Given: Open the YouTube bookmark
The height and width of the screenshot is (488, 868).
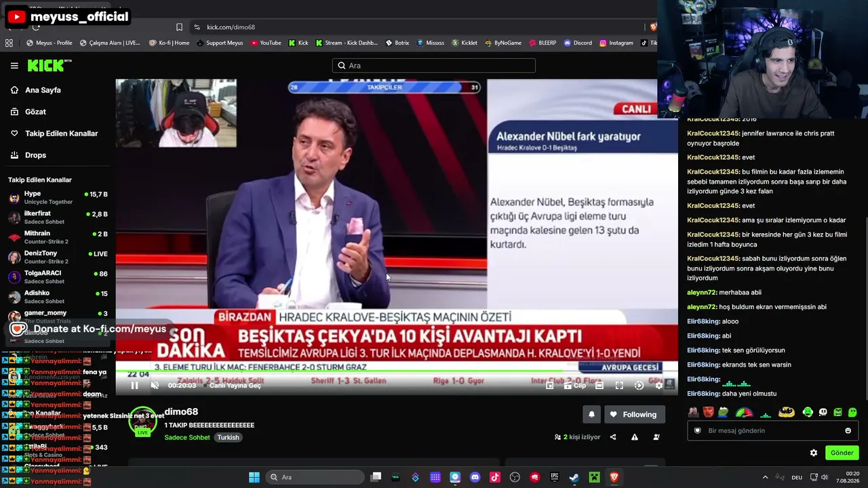Looking at the screenshot, I should (265, 43).
